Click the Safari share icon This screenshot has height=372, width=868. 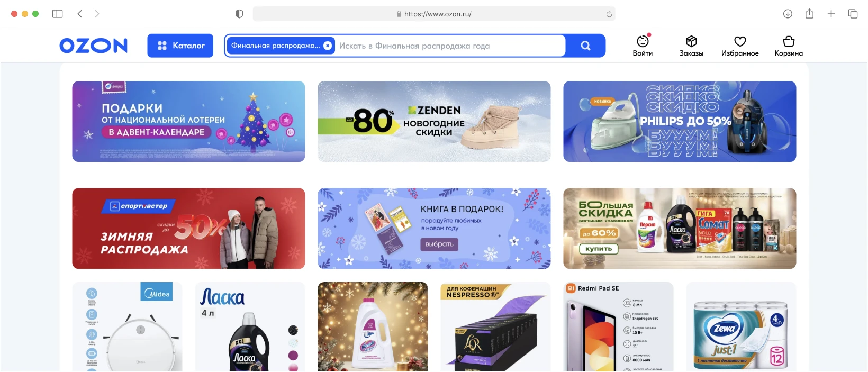809,14
